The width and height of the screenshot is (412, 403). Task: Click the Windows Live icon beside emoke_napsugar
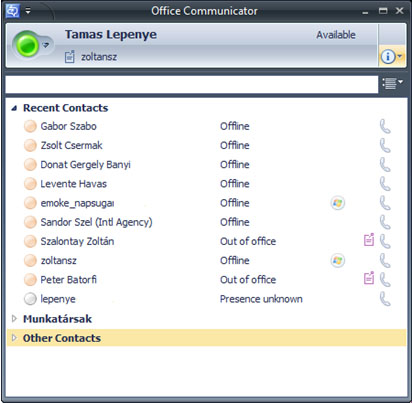(338, 203)
